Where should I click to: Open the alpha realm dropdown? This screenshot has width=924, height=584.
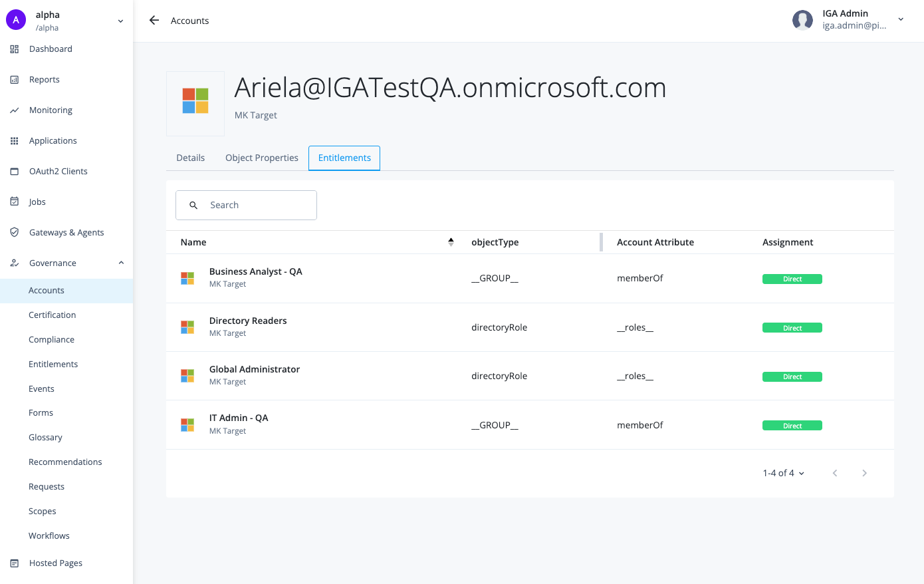point(120,21)
